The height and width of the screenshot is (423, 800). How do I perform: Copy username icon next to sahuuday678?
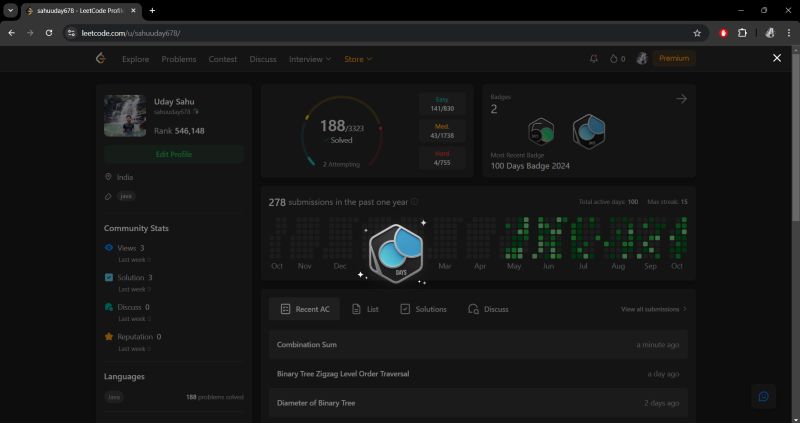click(196, 112)
